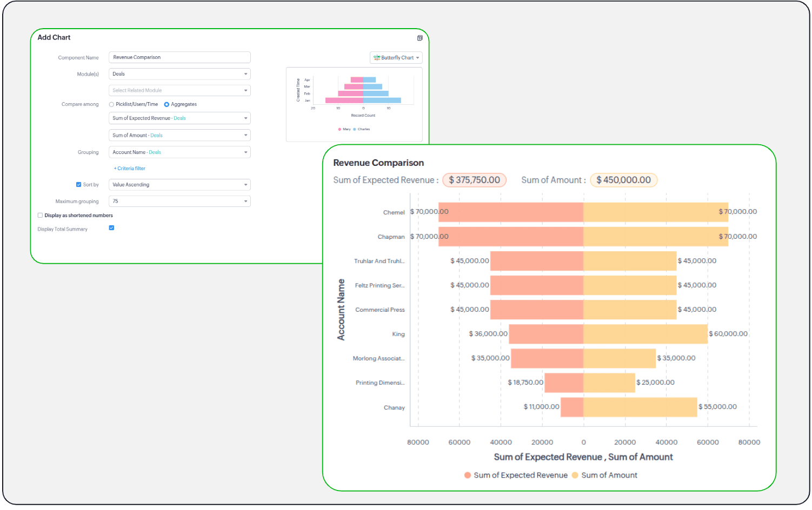
Task: Expand the Value Ascending sort dropdown
Action: click(x=179, y=185)
